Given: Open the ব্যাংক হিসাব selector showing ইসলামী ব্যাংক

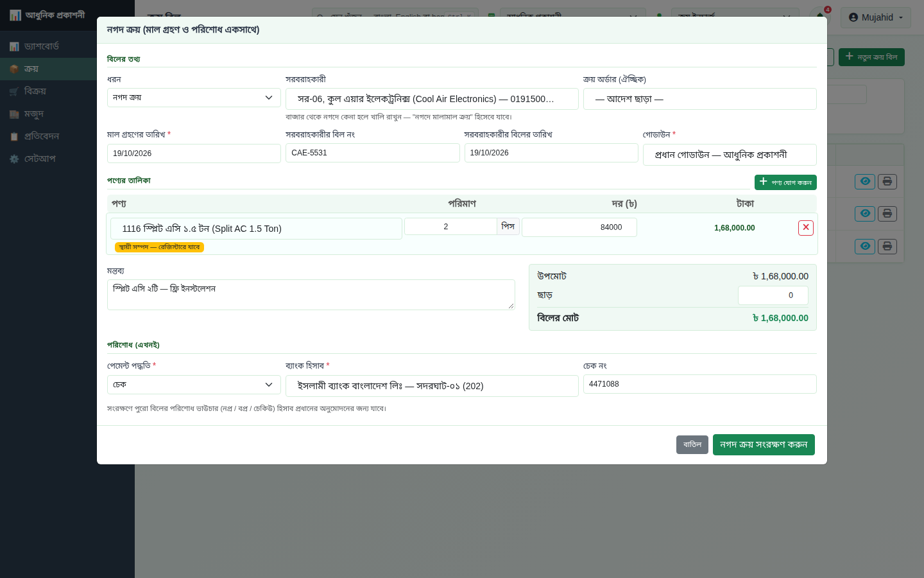Looking at the screenshot, I should coord(432,386).
